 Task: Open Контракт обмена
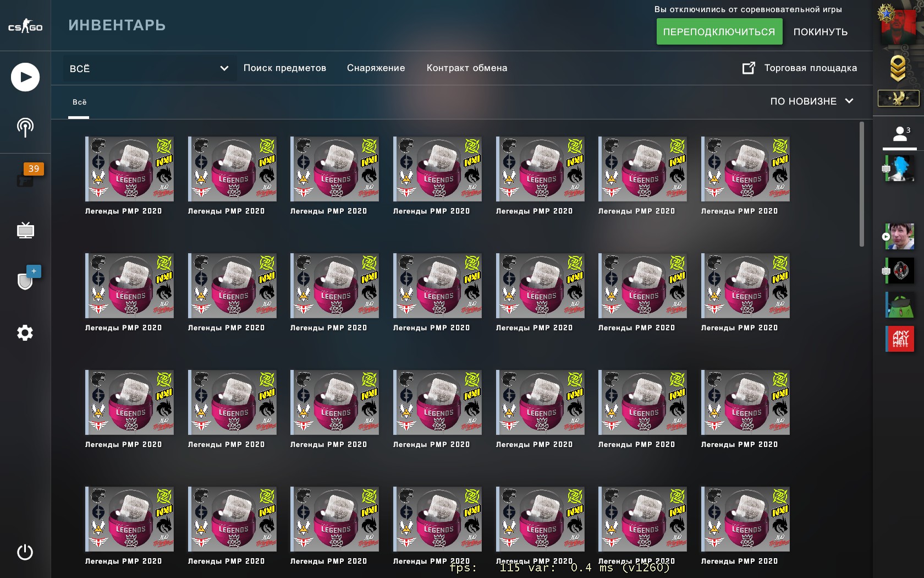467,68
